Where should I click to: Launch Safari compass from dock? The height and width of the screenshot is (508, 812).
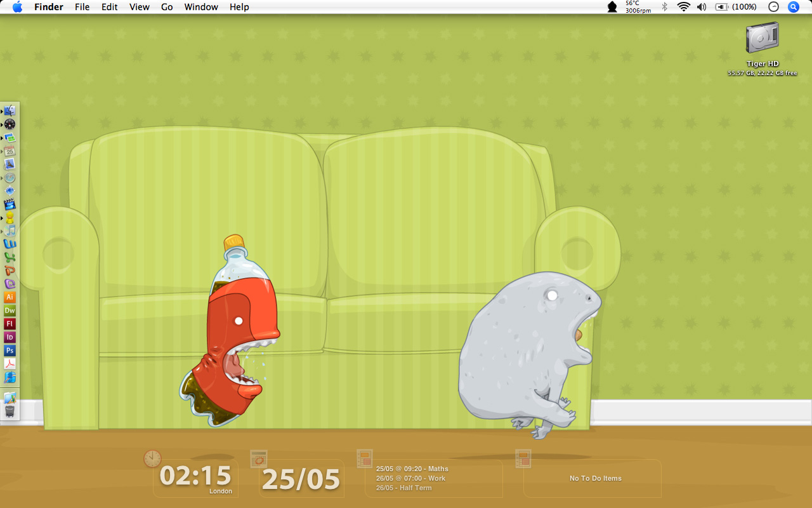[10, 177]
